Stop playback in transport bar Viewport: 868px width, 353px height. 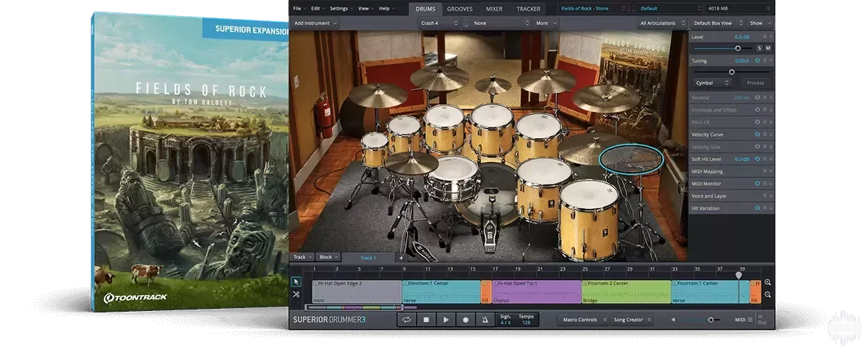coord(427,320)
